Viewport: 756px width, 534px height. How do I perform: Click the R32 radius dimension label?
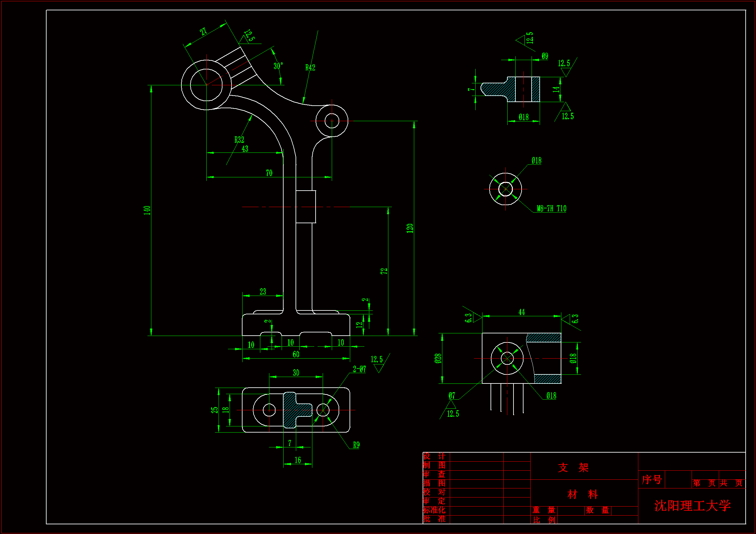239,140
